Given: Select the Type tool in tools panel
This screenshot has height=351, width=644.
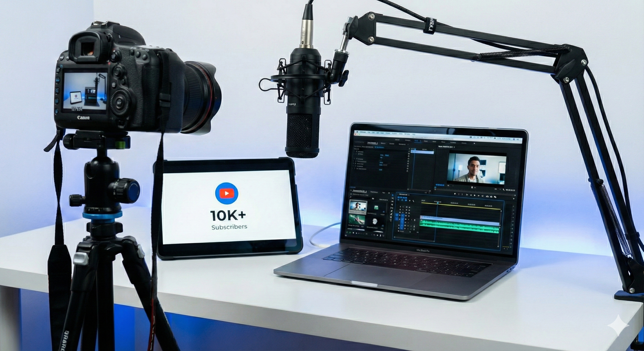Looking at the screenshot, I should click(391, 221).
